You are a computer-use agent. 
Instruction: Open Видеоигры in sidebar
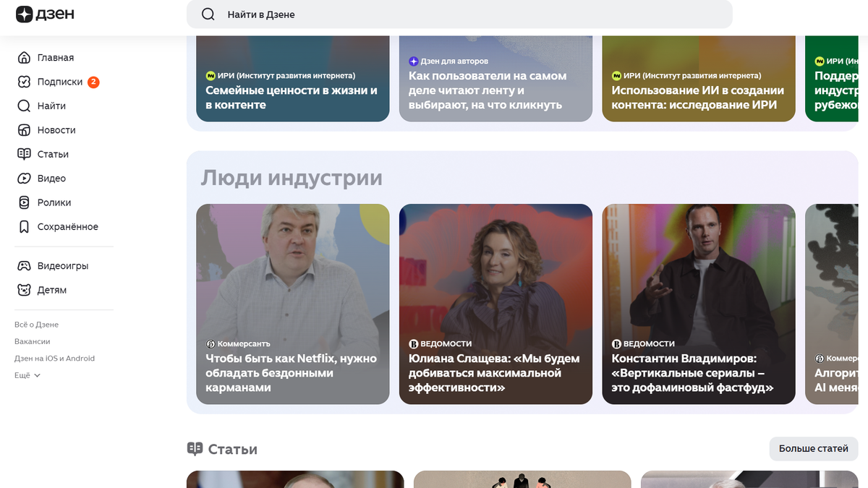click(64, 266)
